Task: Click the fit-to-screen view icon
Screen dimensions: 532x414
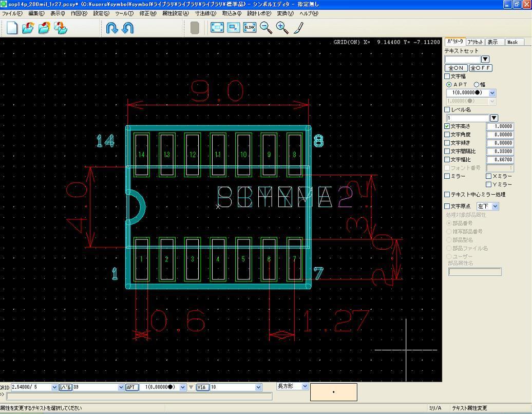Action: (217, 28)
